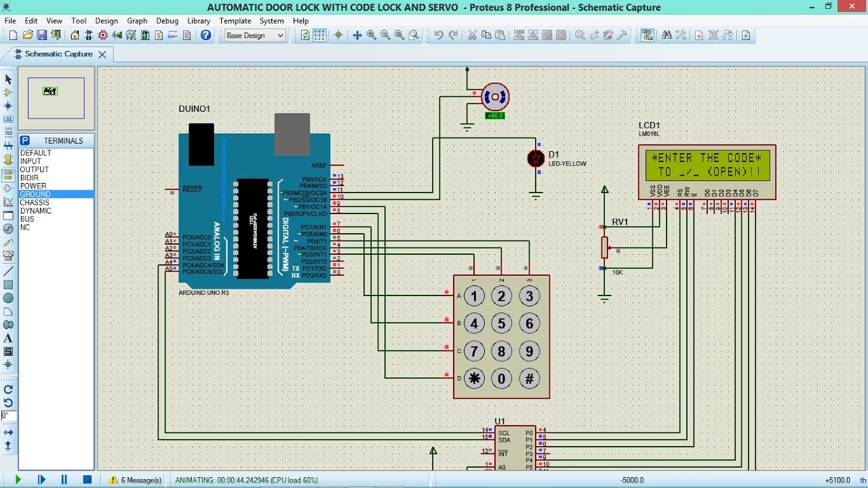Viewport: 868px width, 488px height.
Task: Click the Redraw display icon
Action: (x=305, y=35)
